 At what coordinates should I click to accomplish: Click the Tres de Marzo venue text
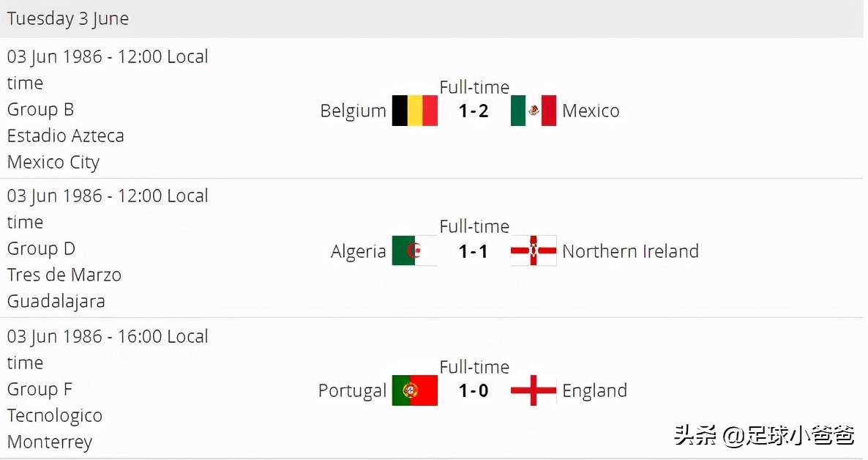pyautogui.click(x=64, y=275)
